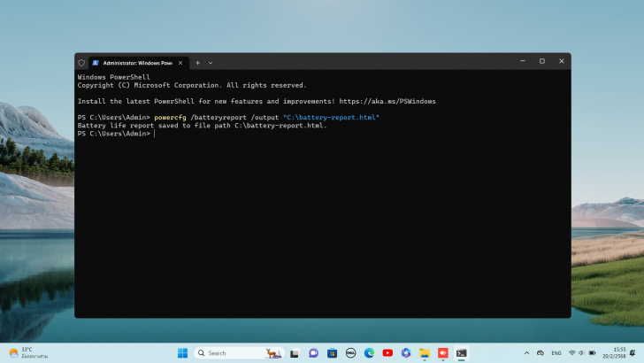Show hidden system tray icons
Image resolution: width=644 pixels, height=363 pixels.
pos(526,352)
